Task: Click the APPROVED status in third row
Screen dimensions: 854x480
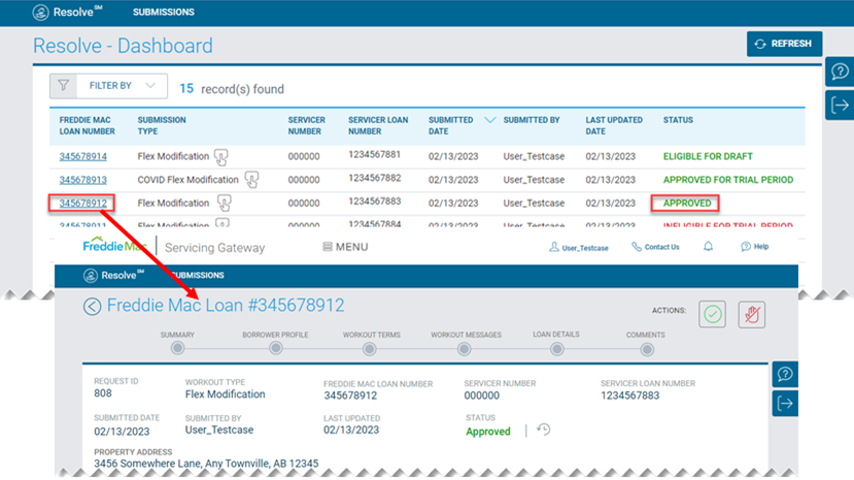Action: (687, 203)
